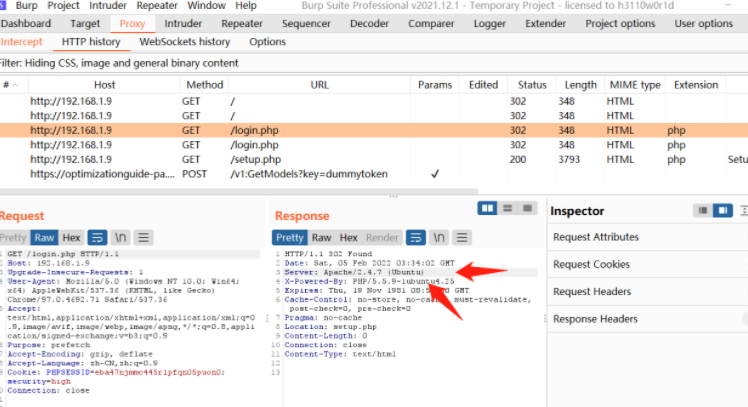
Task: Toggle word wrap in Request panel
Action: click(97, 238)
